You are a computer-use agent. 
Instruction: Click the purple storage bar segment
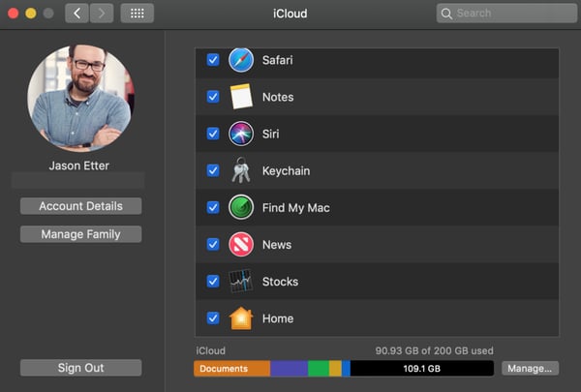pos(289,369)
